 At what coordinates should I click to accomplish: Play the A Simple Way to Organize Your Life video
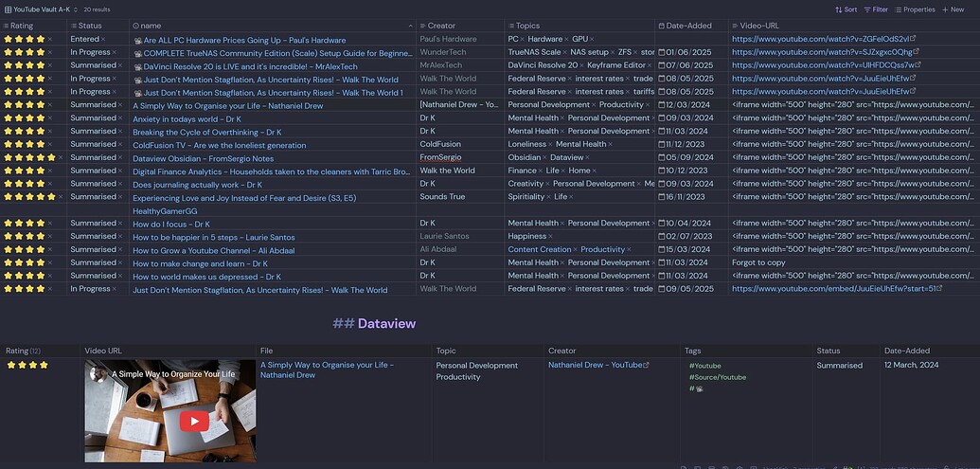[x=194, y=422]
